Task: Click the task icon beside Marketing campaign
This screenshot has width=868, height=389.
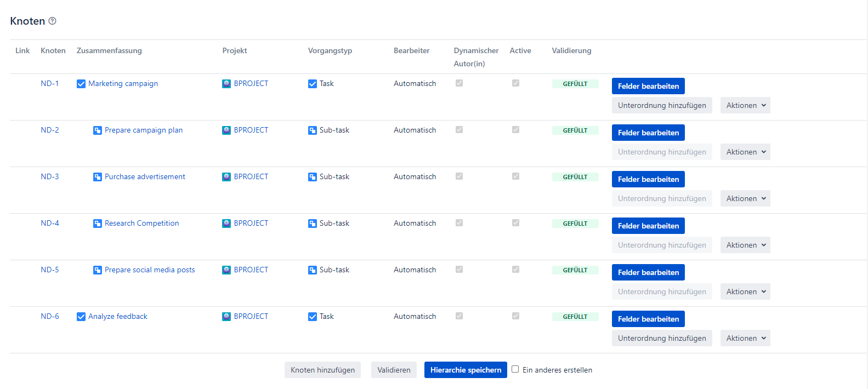Action: point(81,84)
